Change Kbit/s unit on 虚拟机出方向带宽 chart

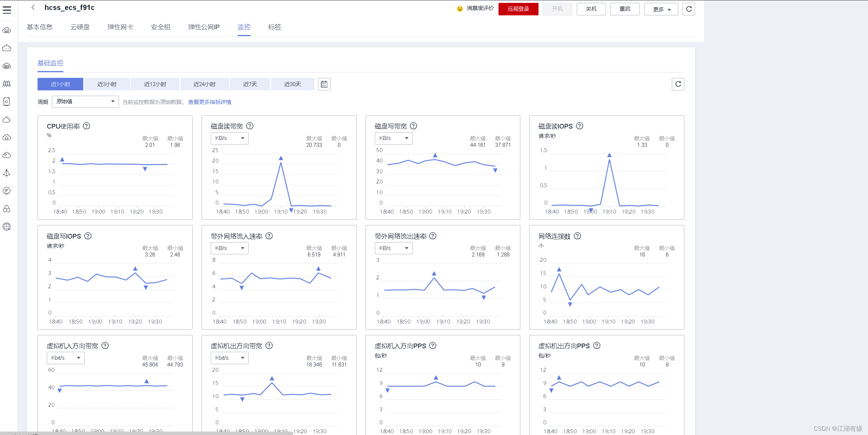230,358
